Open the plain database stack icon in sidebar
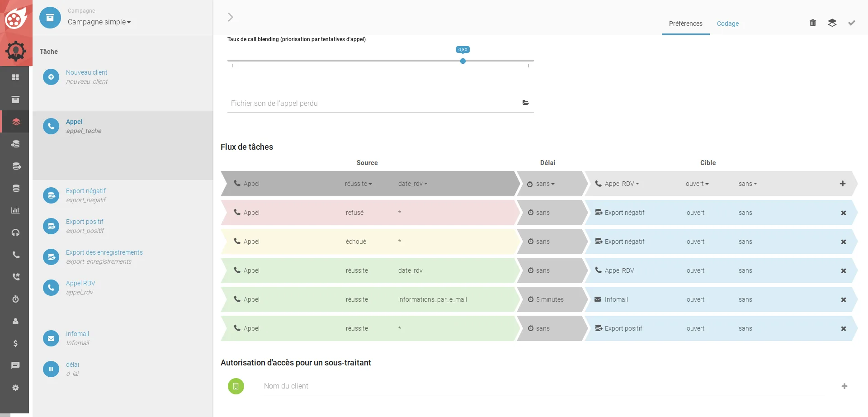This screenshot has width=868, height=417. click(x=16, y=188)
